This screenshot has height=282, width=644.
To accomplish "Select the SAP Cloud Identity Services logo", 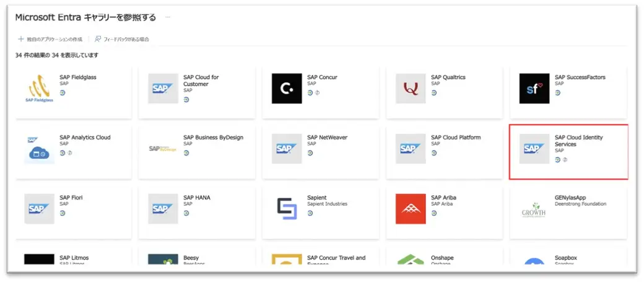I will 534,149.
